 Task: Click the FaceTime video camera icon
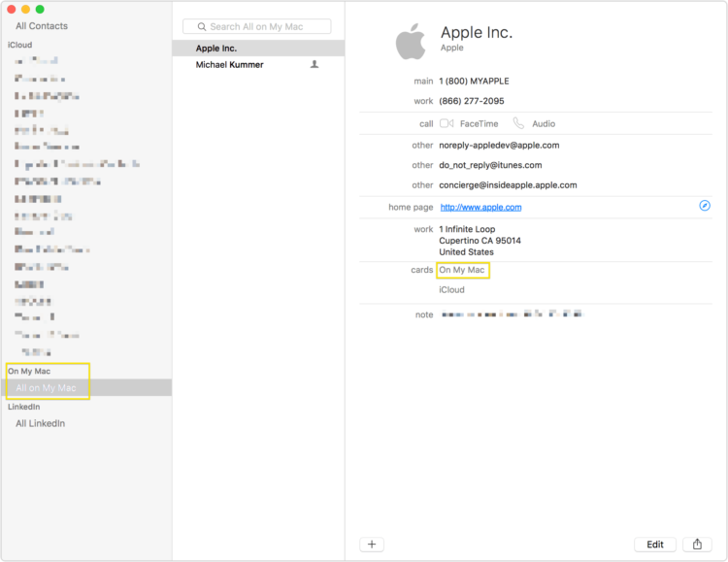coord(447,123)
